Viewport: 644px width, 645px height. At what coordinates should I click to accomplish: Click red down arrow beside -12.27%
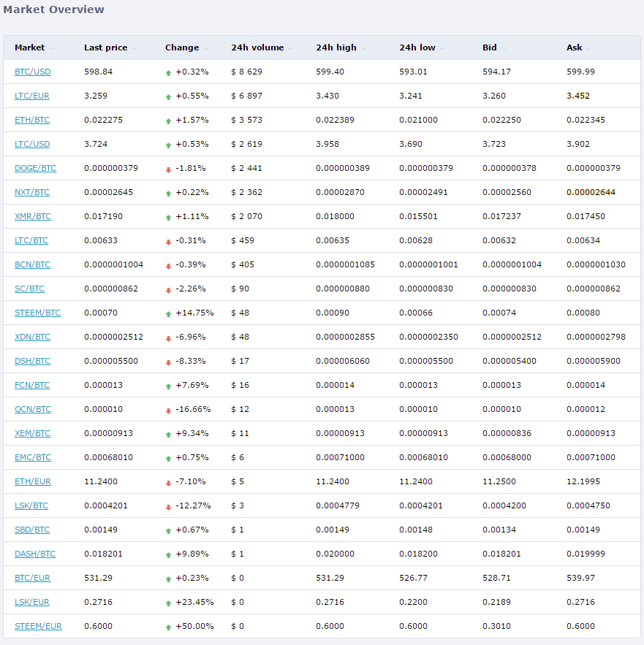pos(168,507)
